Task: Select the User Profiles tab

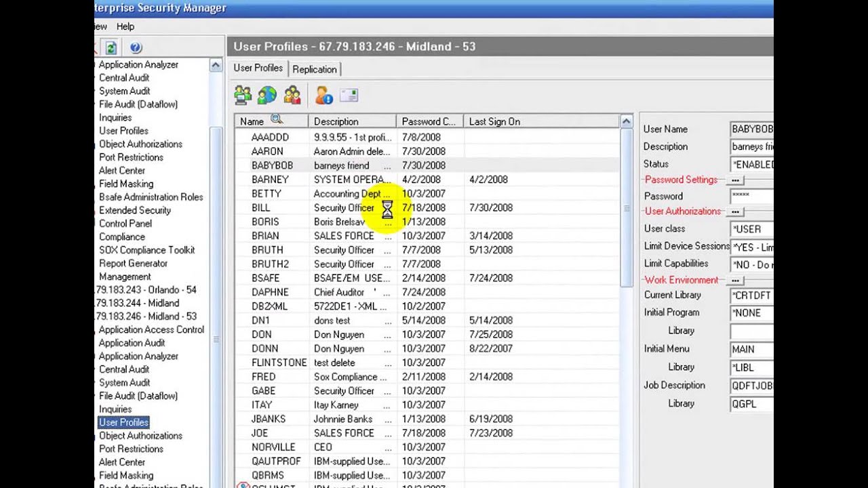Action: pyautogui.click(x=258, y=68)
